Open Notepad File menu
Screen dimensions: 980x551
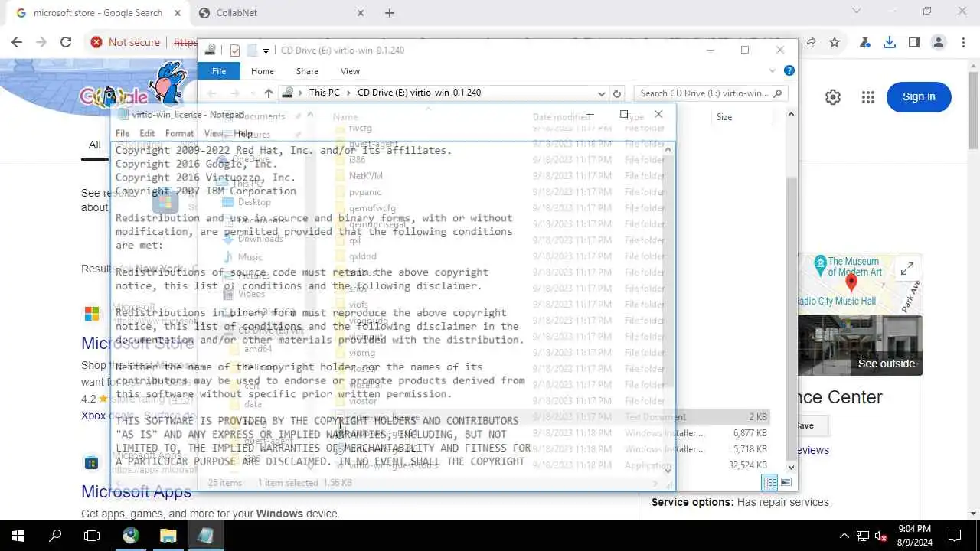click(x=122, y=133)
